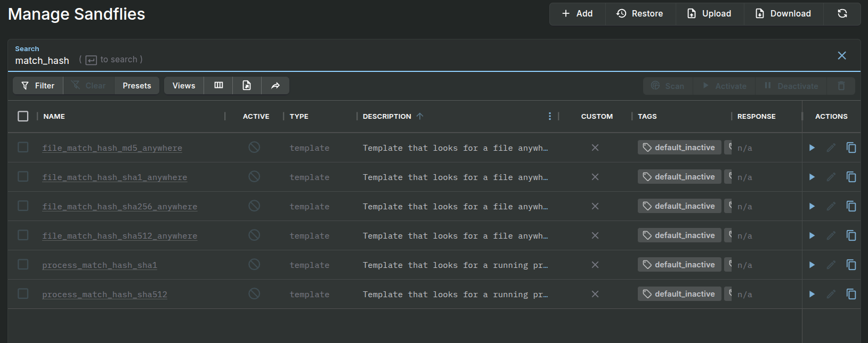Clone file_match_hash_sha512_anywhere with copy icon
The width and height of the screenshot is (868, 343).
pos(851,235)
